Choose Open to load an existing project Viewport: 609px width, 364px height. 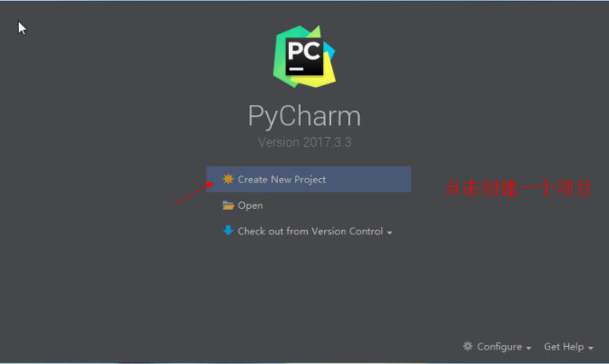[250, 205]
